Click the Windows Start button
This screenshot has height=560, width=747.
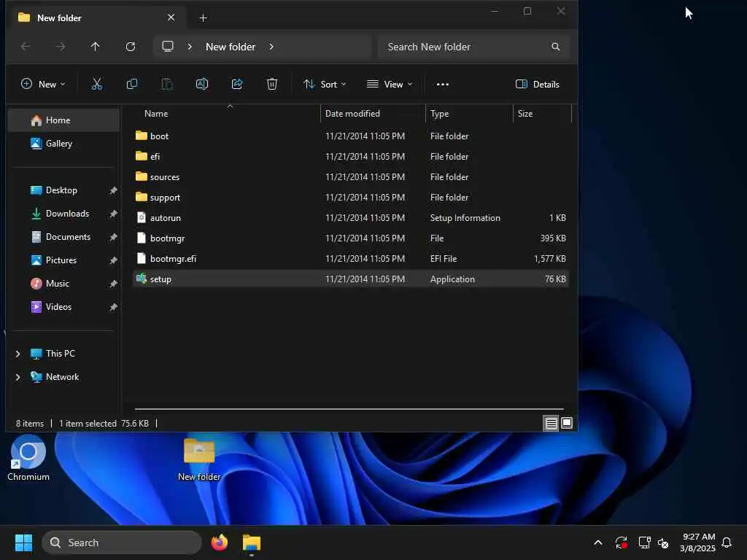click(23, 542)
